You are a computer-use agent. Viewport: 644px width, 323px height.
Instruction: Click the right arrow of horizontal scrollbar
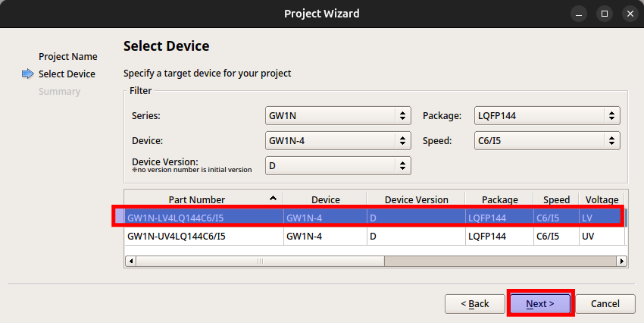[621, 261]
